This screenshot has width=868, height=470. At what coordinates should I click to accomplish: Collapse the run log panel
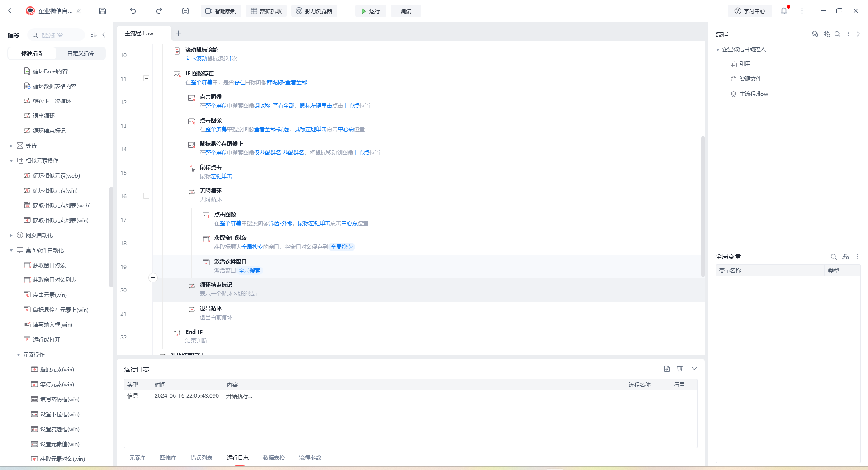[694, 369]
